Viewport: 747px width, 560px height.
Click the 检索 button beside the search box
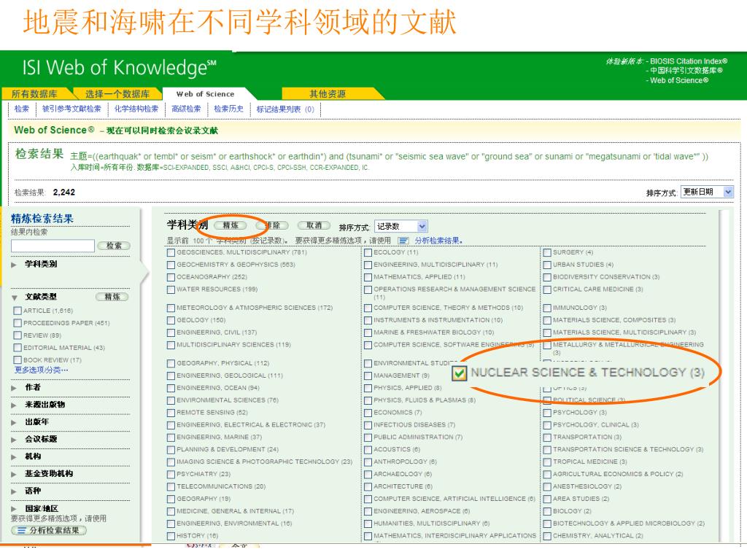pyautogui.click(x=114, y=246)
